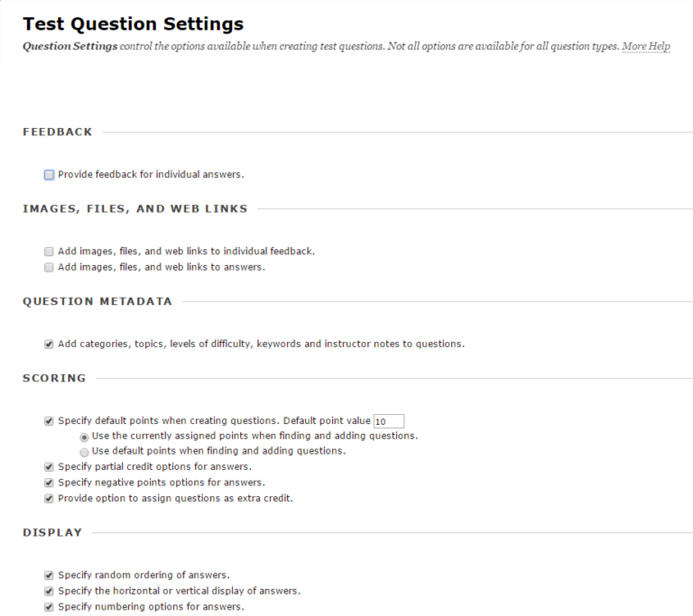
Task: Click the 'Specify partial credit options' label text
Action: coord(154,466)
